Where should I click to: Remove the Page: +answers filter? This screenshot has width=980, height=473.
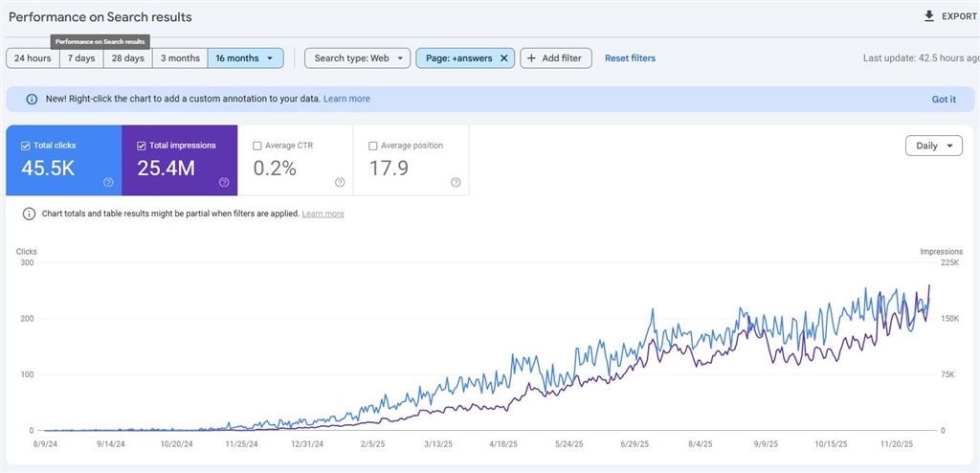(x=503, y=58)
